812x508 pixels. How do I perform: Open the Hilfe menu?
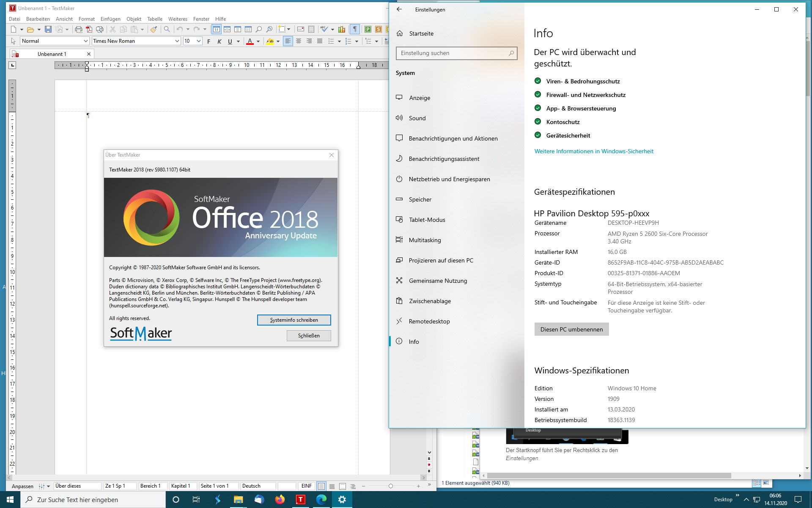tap(220, 19)
